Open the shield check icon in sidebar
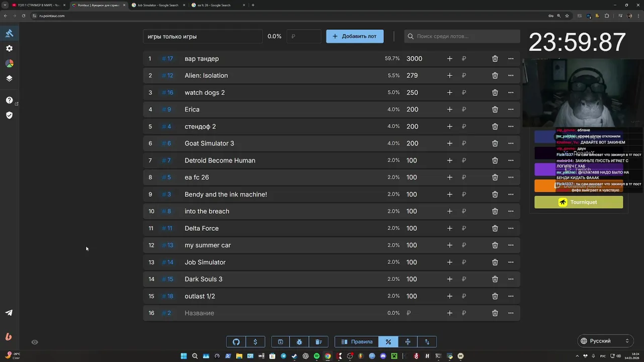Viewport: 644px width, 362px height. [x=9, y=115]
